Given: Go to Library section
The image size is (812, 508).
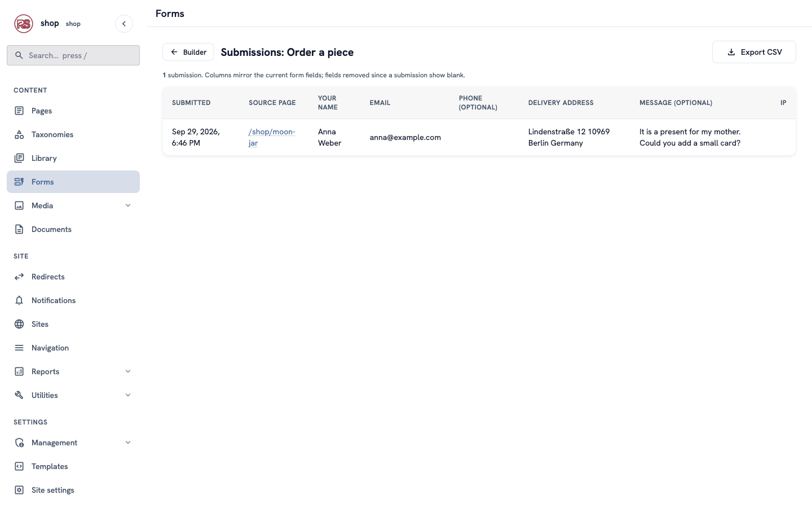Looking at the screenshot, I should (73, 158).
